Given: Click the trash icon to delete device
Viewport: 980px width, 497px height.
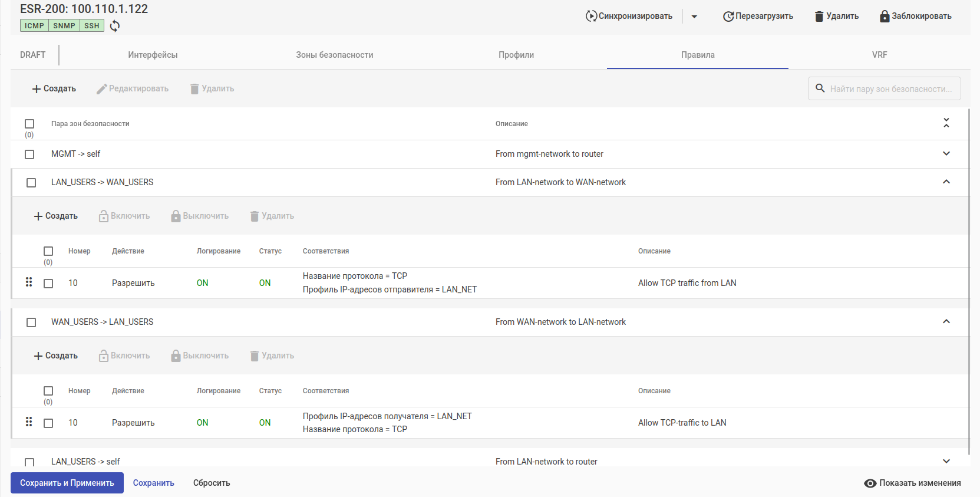Looking at the screenshot, I should (819, 17).
